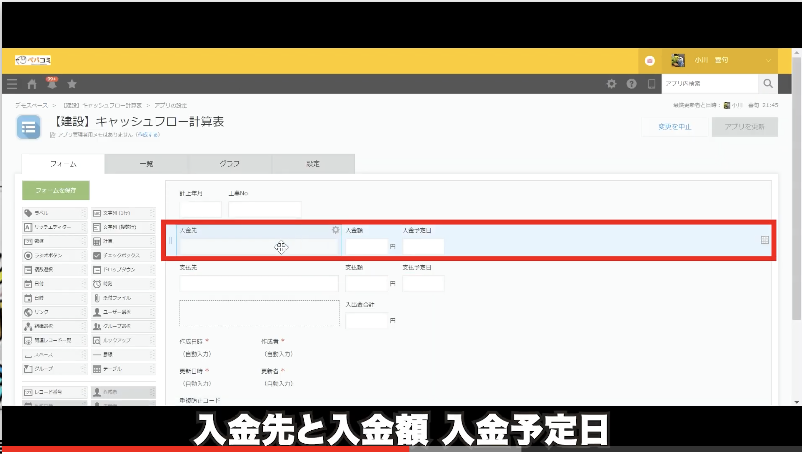Click the home icon in navigation bar
Screen dimensions: 802x454
tap(32, 84)
